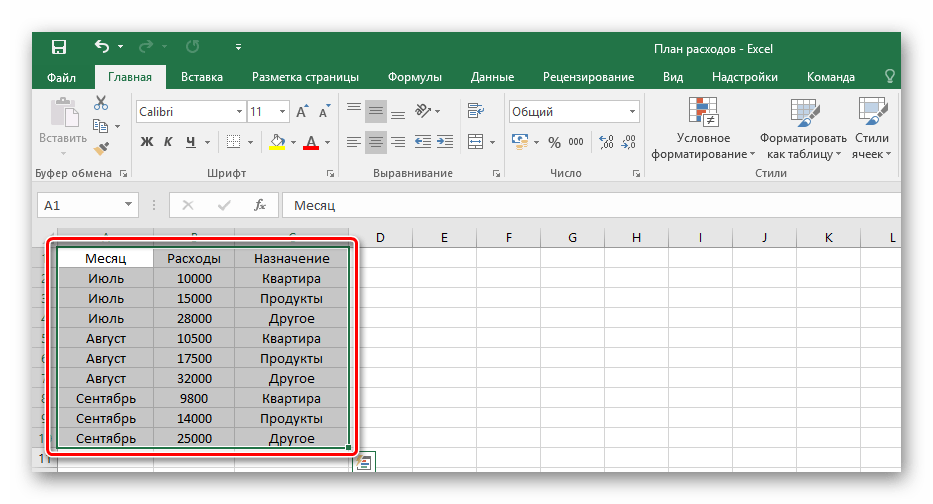This screenshot has height=504, width=933.
Task: Toggle wrap text button
Action: click(x=475, y=111)
